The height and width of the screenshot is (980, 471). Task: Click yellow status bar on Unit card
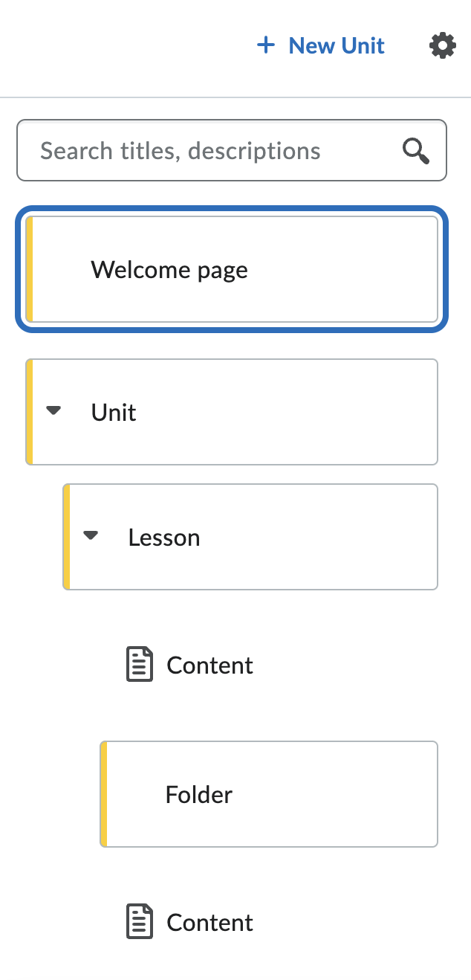coord(30,412)
